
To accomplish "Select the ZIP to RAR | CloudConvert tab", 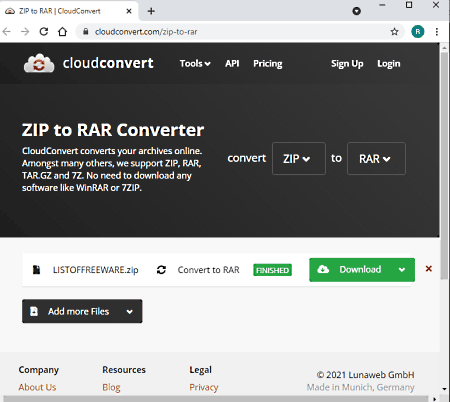I will point(68,11).
